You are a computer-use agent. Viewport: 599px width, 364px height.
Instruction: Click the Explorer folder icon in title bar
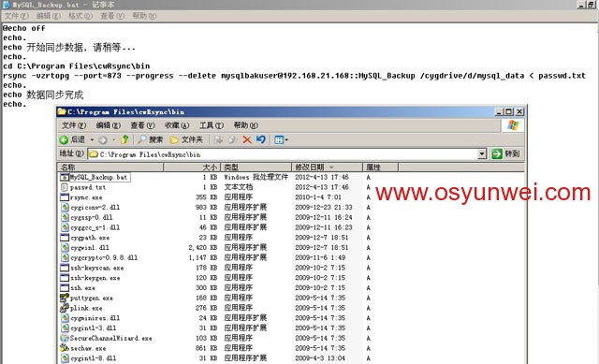tap(62, 111)
